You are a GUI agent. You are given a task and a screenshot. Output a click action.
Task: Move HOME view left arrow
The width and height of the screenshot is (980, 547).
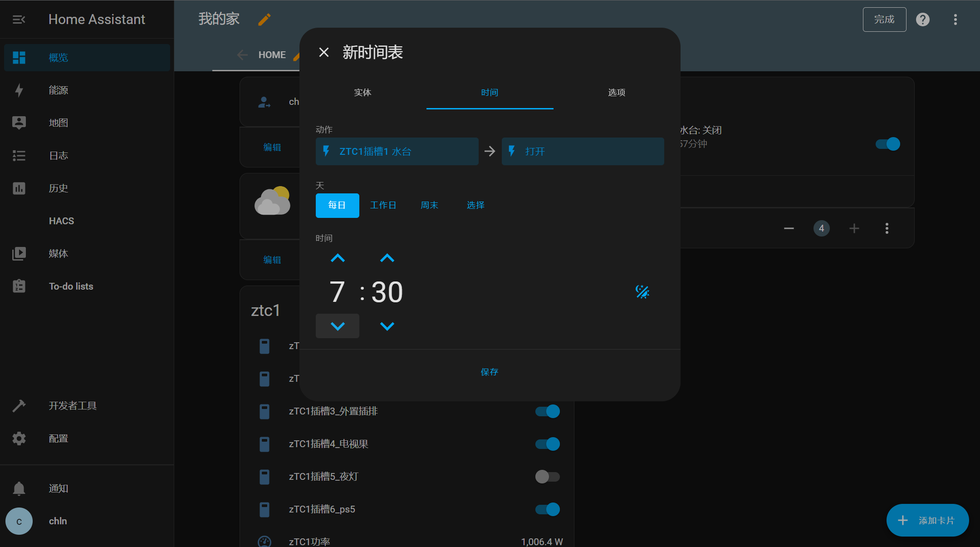click(242, 55)
